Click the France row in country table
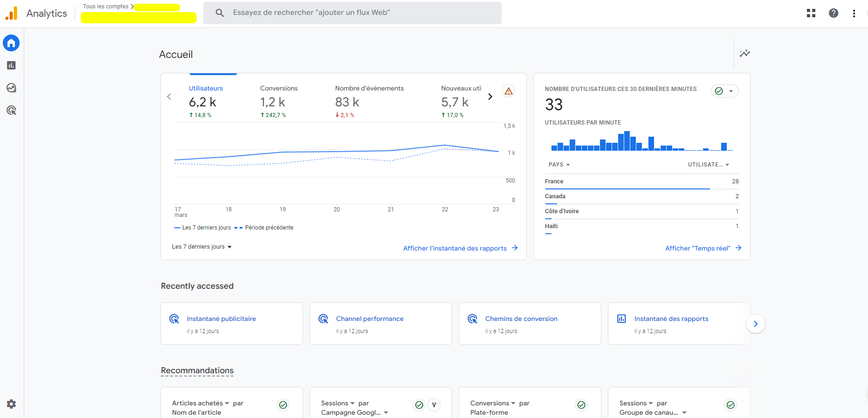 [642, 181]
